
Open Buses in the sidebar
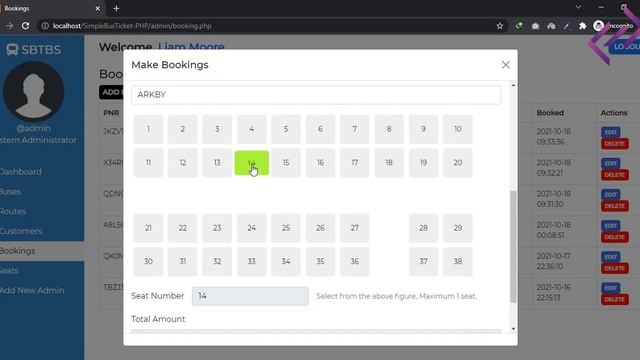click(x=10, y=191)
